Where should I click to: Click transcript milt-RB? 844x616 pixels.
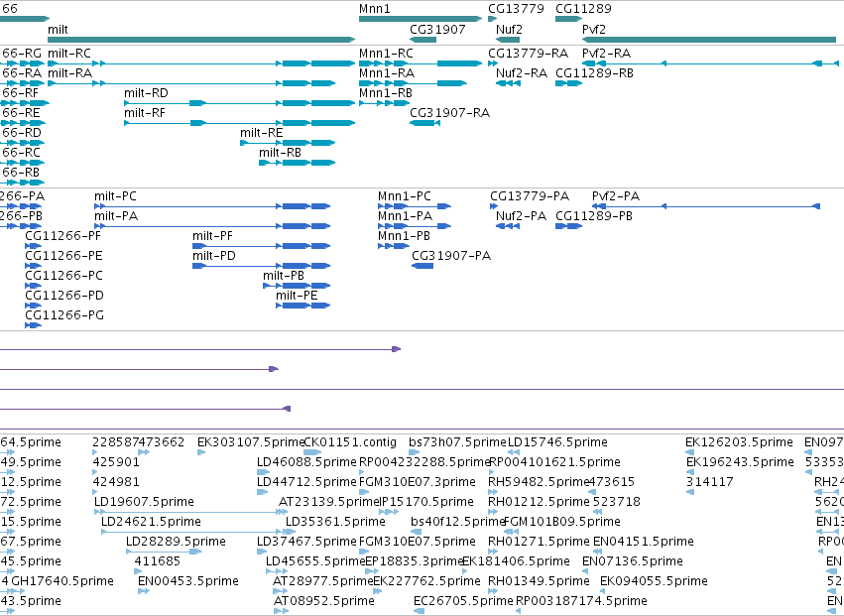point(280,153)
